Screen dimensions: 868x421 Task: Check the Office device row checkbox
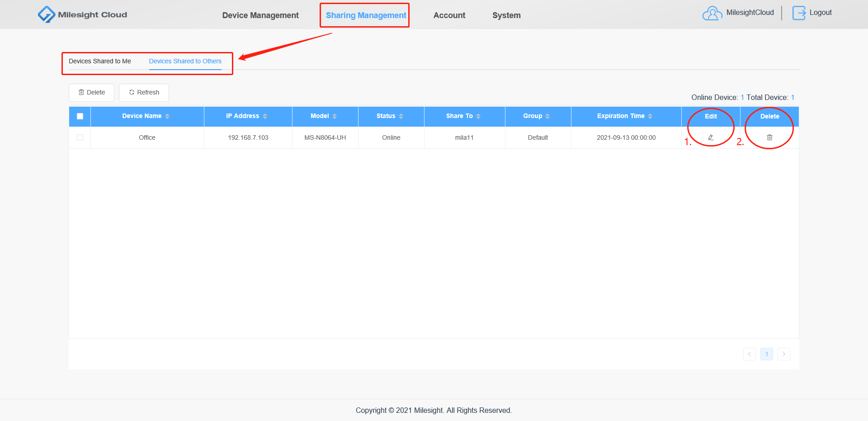tap(80, 137)
